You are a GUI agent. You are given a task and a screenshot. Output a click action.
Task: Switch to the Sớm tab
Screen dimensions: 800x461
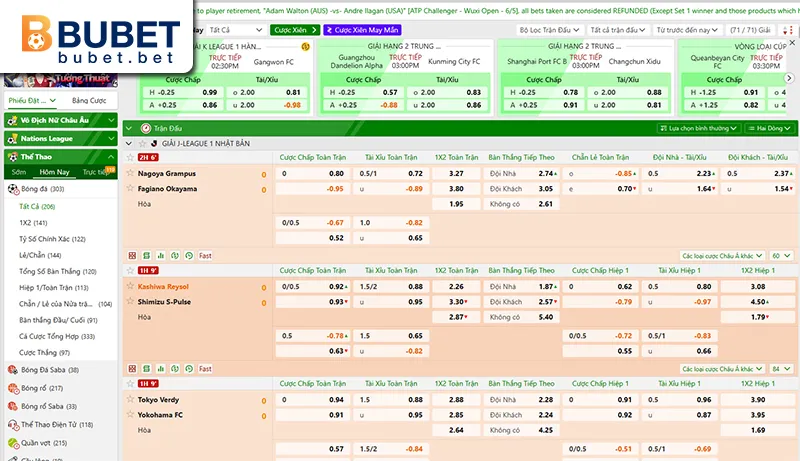(x=19, y=172)
